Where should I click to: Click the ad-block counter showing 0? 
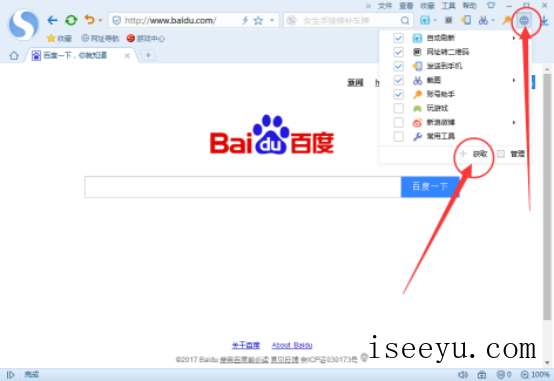[504, 374]
